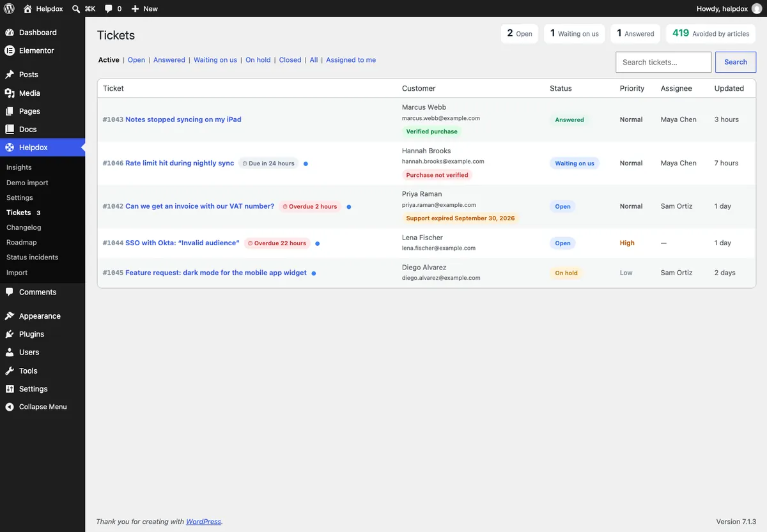The height and width of the screenshot is (532, 767).
Task: Open Import in Helpdox submenu
Action: point(17,273)
